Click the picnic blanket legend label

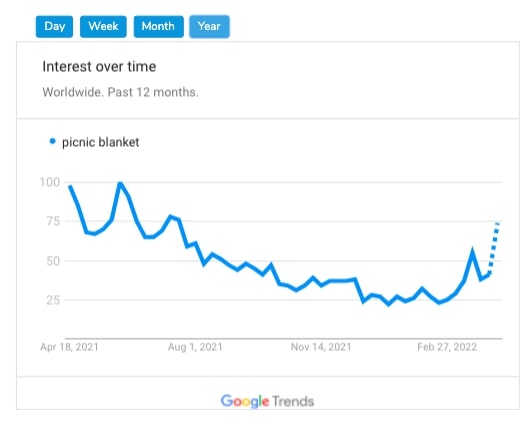101,142
